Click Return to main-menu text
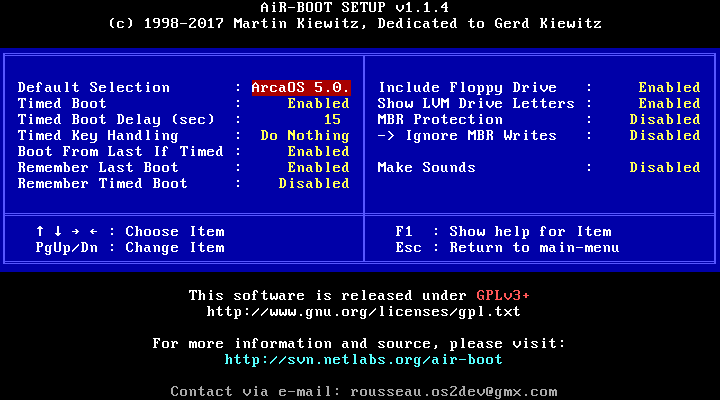 click(534, 248)
